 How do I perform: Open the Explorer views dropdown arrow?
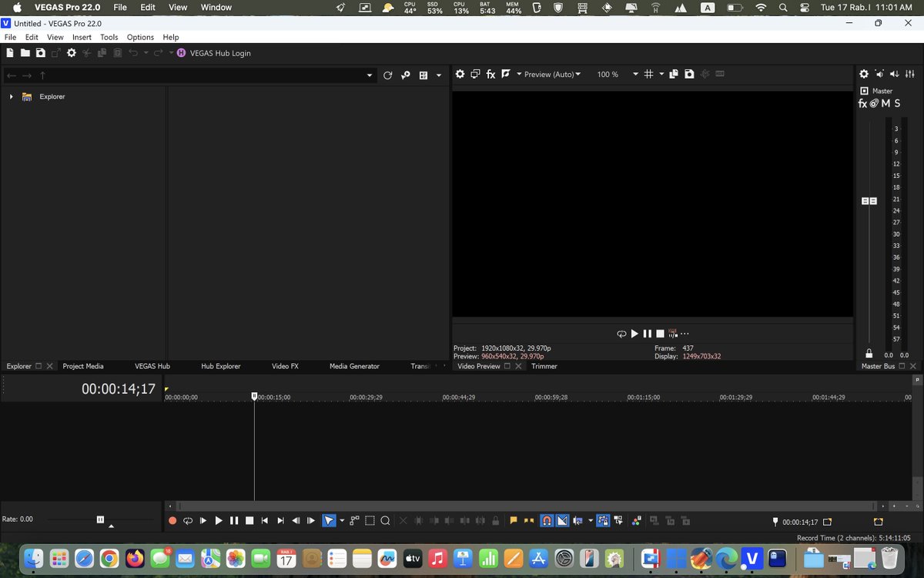[x=439, y=76]
